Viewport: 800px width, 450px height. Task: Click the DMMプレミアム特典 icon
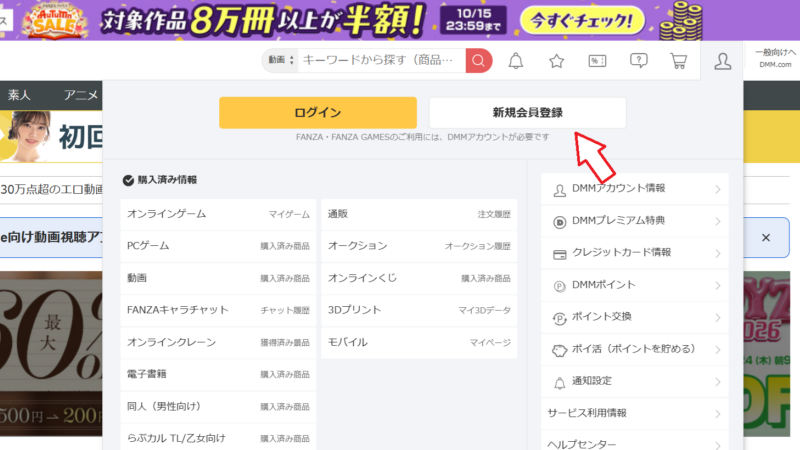560,222
